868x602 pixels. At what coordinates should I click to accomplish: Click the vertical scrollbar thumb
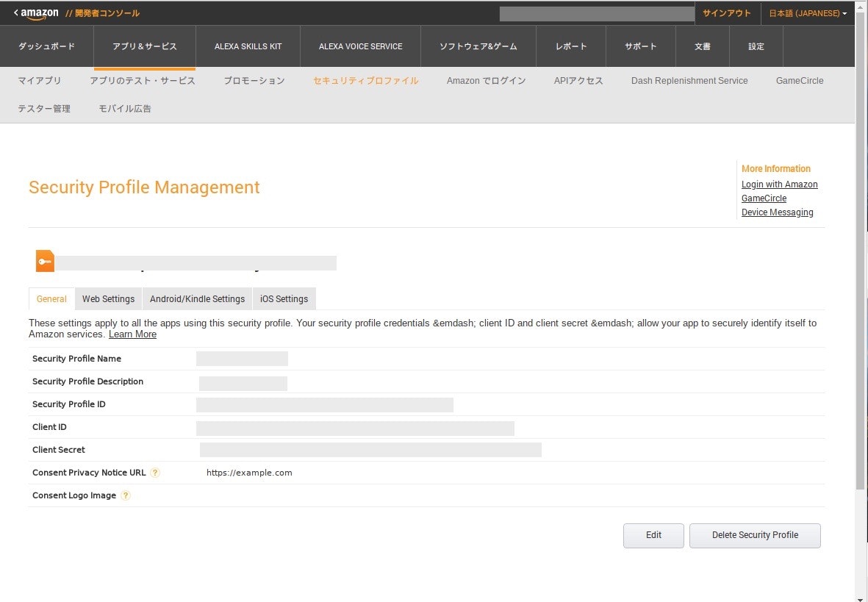[x=860, y=249]
